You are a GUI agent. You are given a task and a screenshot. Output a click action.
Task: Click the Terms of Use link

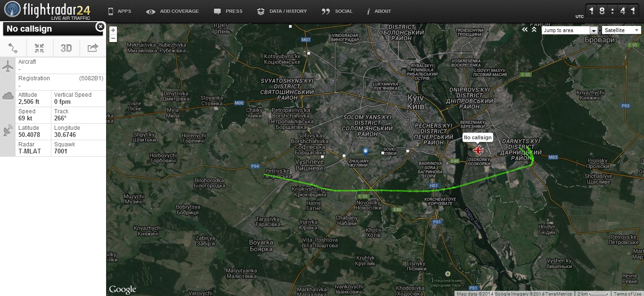627,294
